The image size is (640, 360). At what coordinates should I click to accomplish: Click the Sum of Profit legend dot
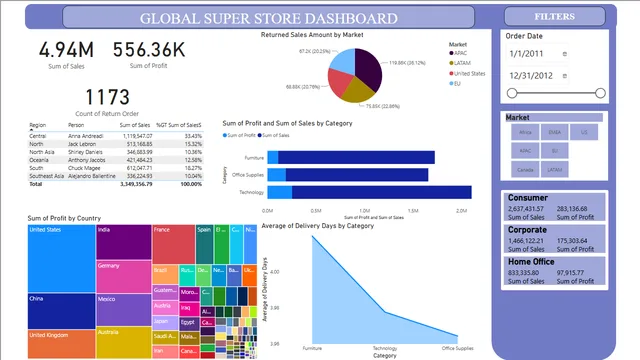[224, 135]
